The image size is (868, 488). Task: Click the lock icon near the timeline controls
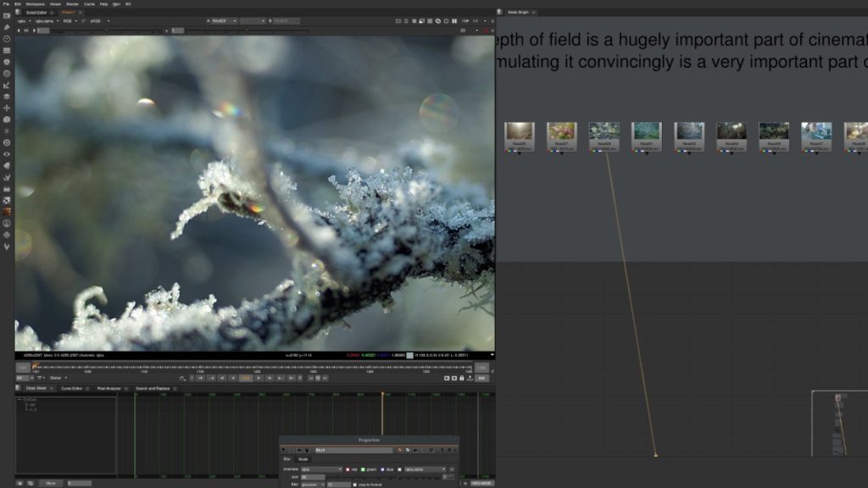[462, 378]
